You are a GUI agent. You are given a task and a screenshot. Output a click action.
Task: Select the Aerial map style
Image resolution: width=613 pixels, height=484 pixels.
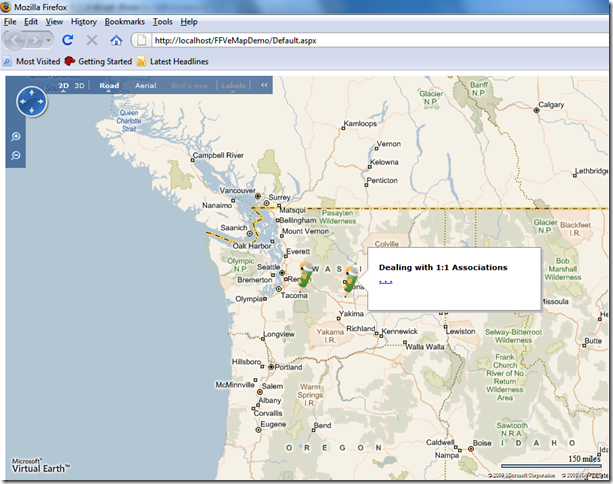click(x=145, y=86)
